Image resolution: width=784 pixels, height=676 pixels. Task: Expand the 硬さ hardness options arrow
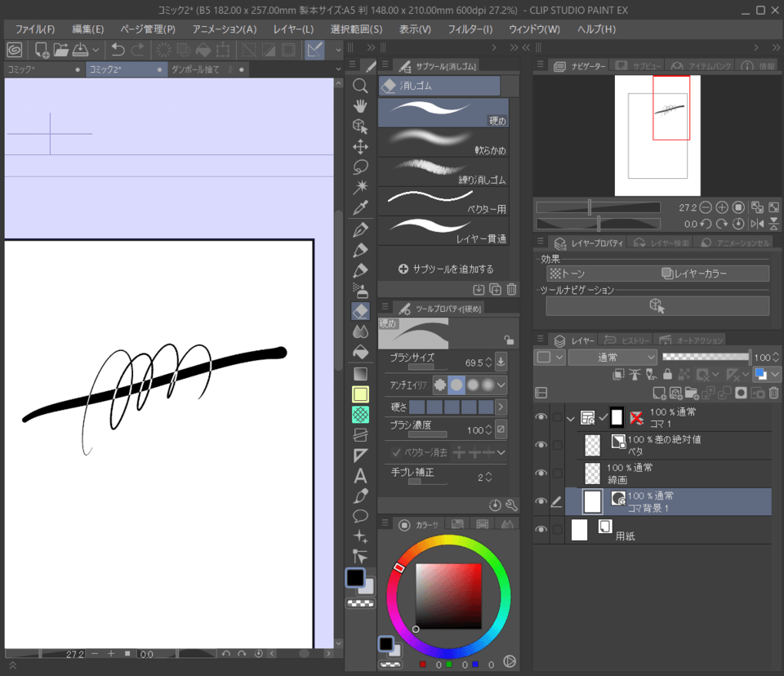tap(501, 407)
